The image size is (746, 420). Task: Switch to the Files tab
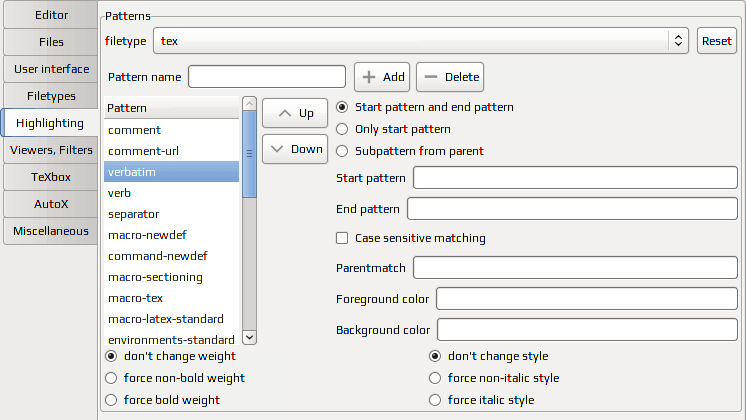(x=51, y=42)
